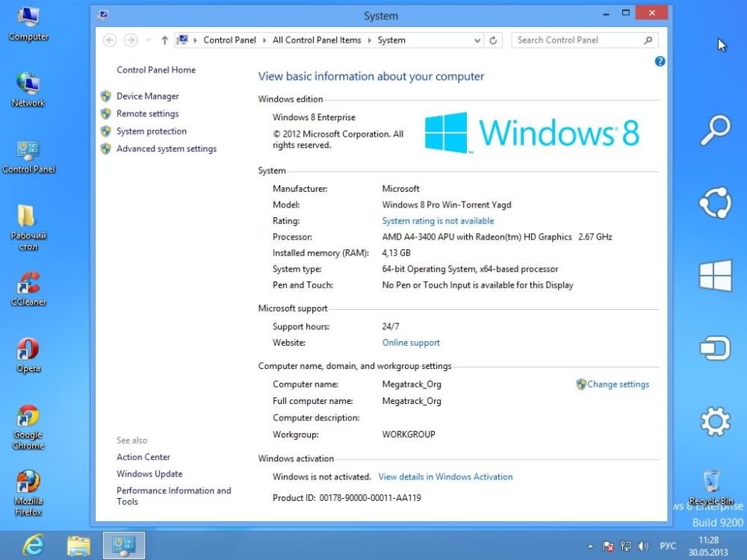Viewport: 747px width, 560px height.
Task: Show hidden tray icons arrow
Action: point(591,547)
